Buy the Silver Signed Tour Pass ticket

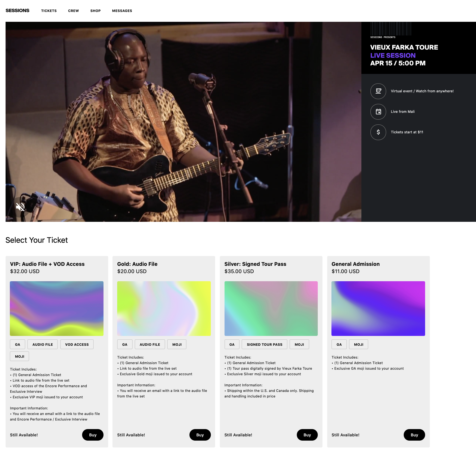click(307, 435)
